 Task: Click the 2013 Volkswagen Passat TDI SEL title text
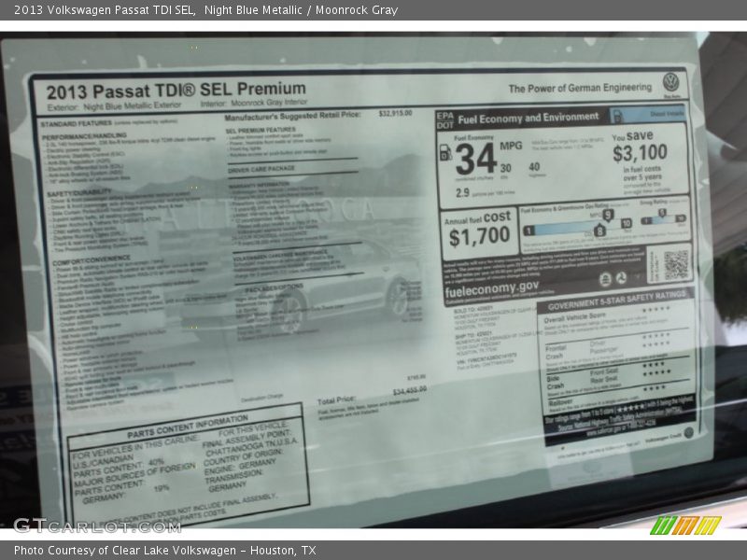pyautogui.click(x=105, y=10)
